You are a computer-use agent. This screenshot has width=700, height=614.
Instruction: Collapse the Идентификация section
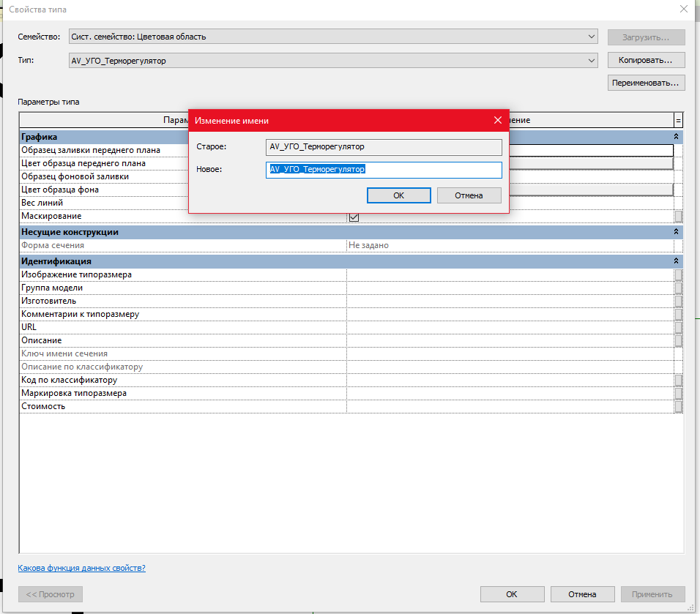[x=677, y=261]
